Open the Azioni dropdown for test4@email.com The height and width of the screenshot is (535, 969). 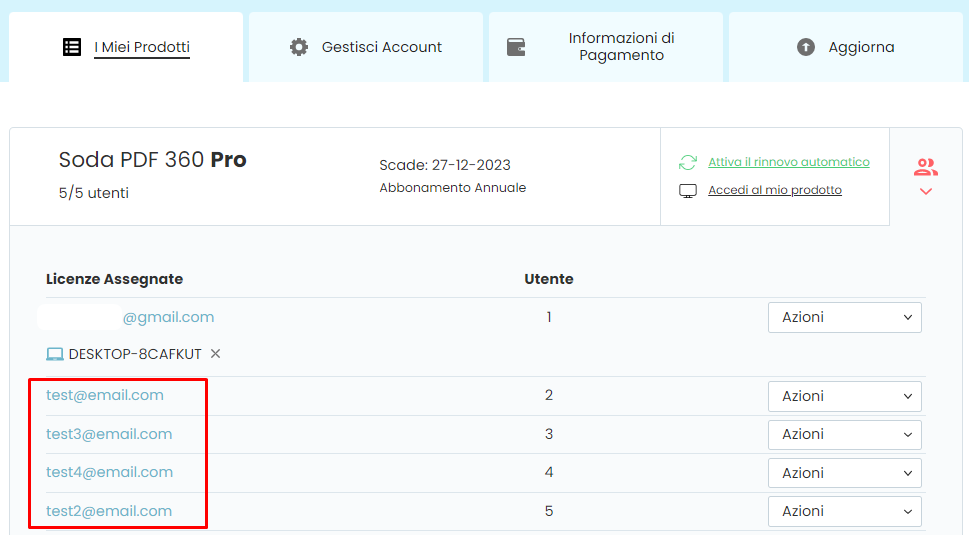coord(845,473)
